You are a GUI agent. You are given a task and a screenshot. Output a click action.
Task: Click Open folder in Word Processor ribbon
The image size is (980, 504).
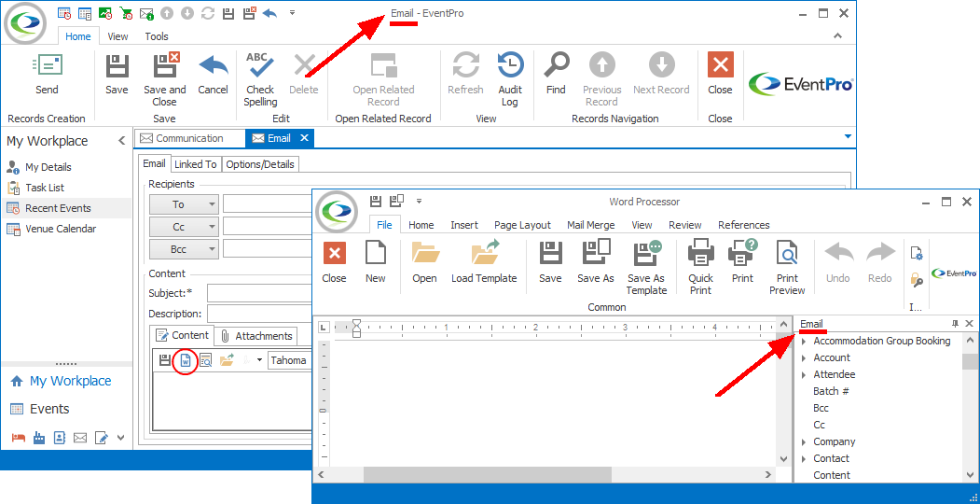[424, 262]
